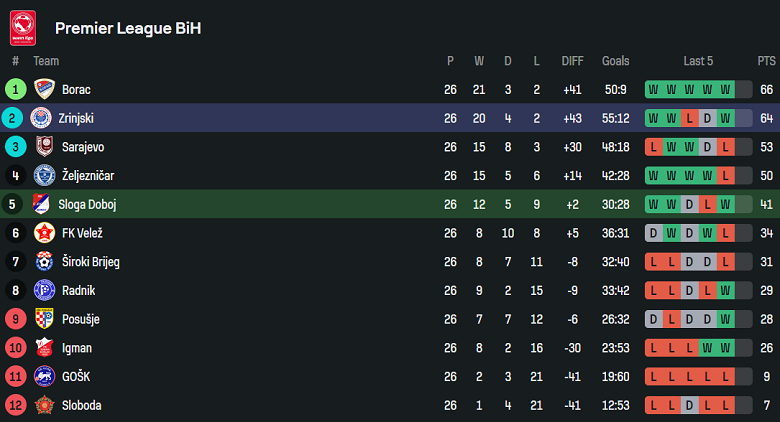Sort table by PTS column header
This screenshot has width=780, height=422.
pyautogui.click(x=766, y=61)
